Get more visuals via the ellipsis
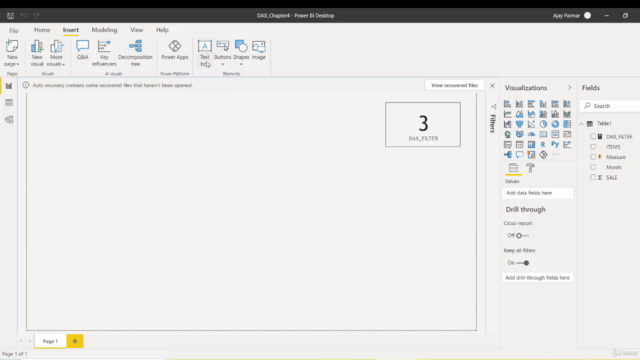 point(555,155)
